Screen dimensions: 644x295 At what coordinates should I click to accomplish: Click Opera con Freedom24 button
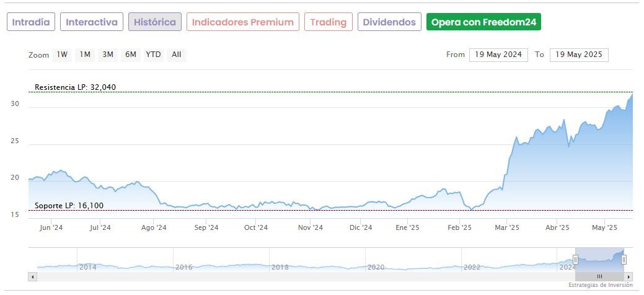[483, 22]
